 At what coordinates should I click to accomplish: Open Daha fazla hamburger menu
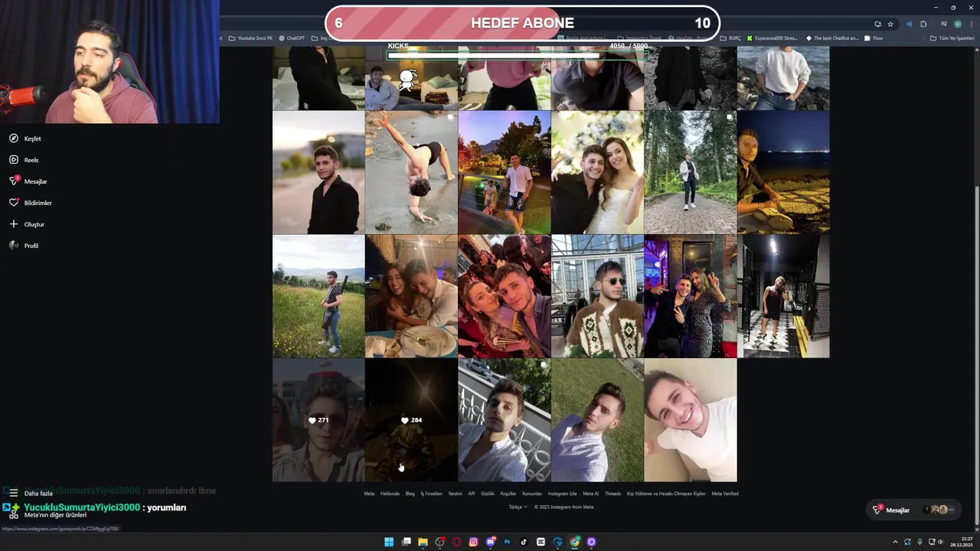point(31,494)
